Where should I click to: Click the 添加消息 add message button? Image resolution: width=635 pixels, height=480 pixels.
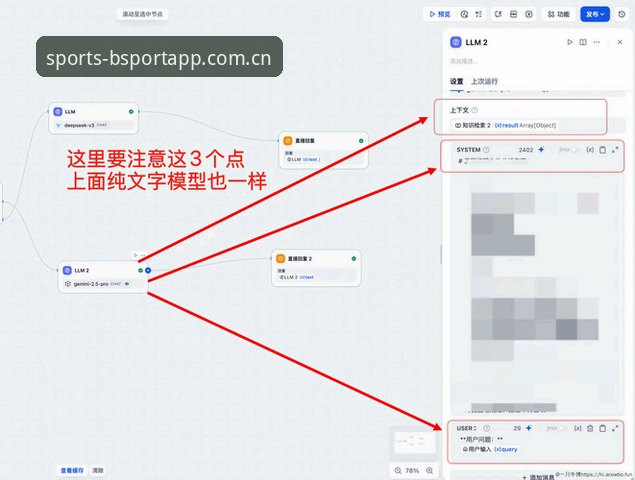[538, 477]
